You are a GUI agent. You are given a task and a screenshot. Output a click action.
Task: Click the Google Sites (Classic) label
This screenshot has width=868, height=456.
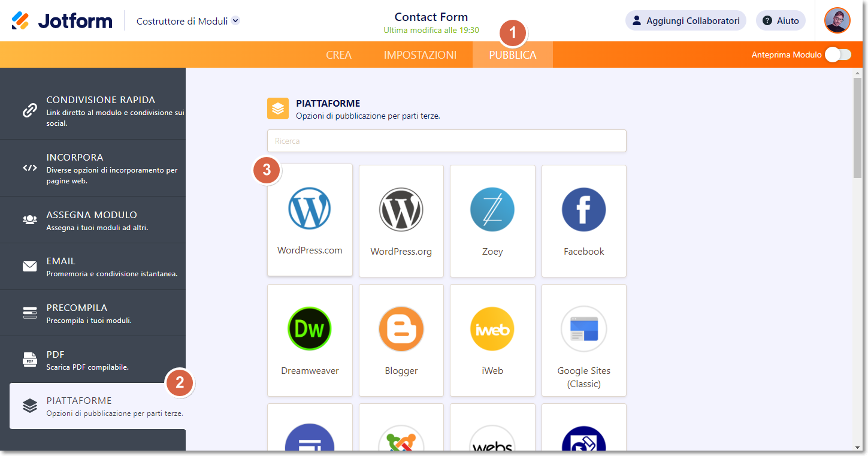[583, 377]
